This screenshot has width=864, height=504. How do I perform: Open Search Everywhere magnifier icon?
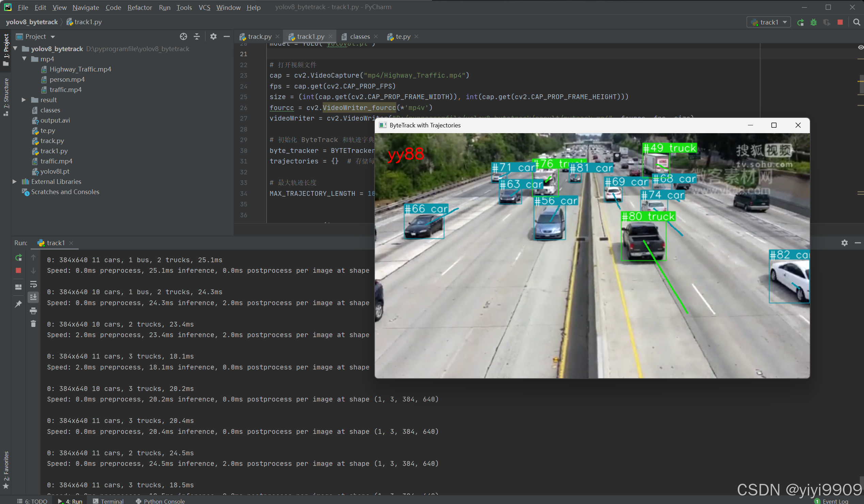click(857, 22)
